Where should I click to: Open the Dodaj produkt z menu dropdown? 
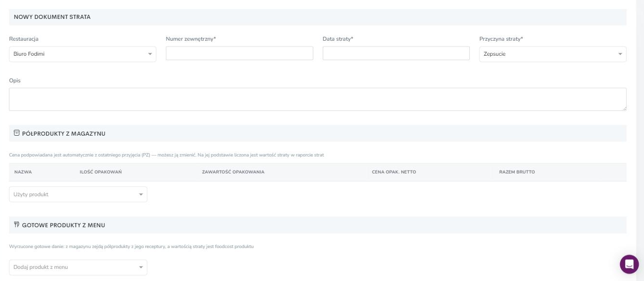tap(78, 267)
